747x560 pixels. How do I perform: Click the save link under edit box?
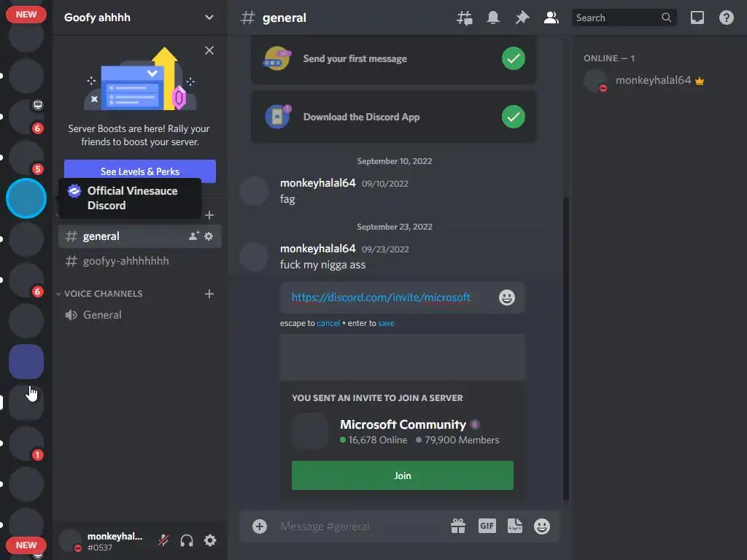point(386,323)
